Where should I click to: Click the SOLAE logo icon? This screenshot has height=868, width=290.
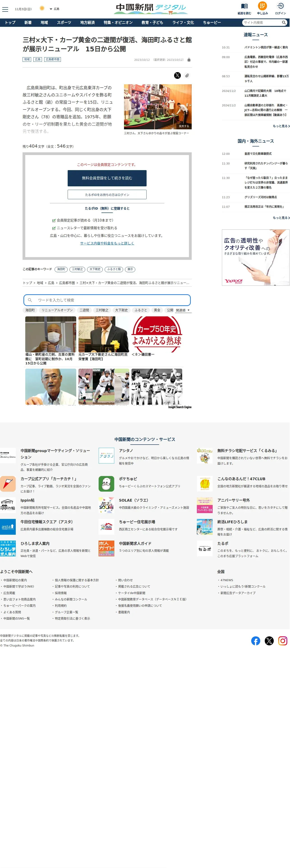(106, 505)
